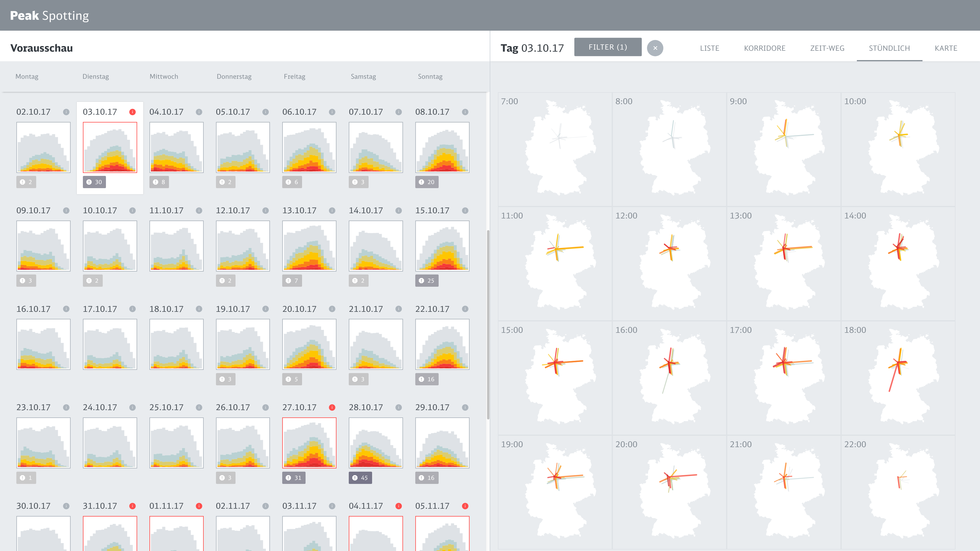Click the 45 alerts badge under 28.10.17
Screen dimensions: 980x551
[360, 477]
